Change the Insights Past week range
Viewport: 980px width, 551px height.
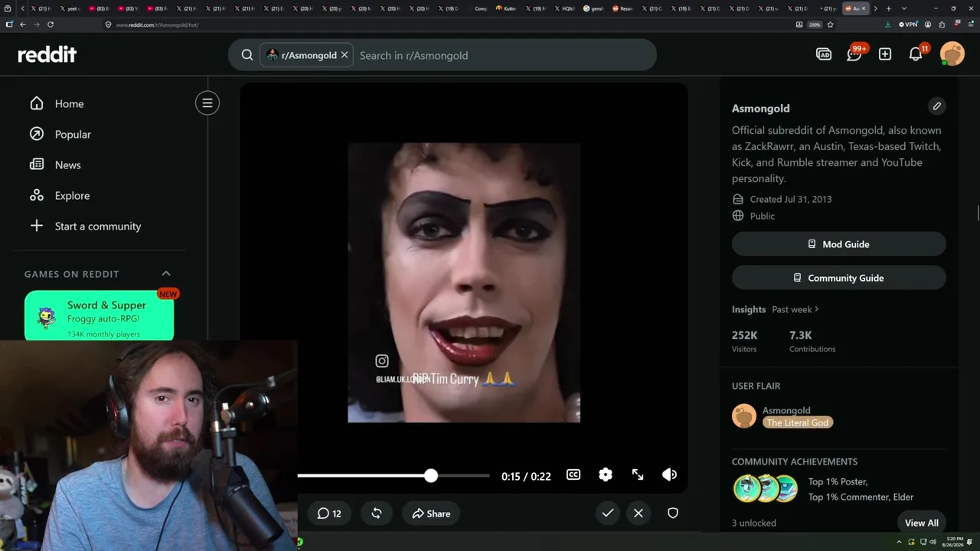795,309
